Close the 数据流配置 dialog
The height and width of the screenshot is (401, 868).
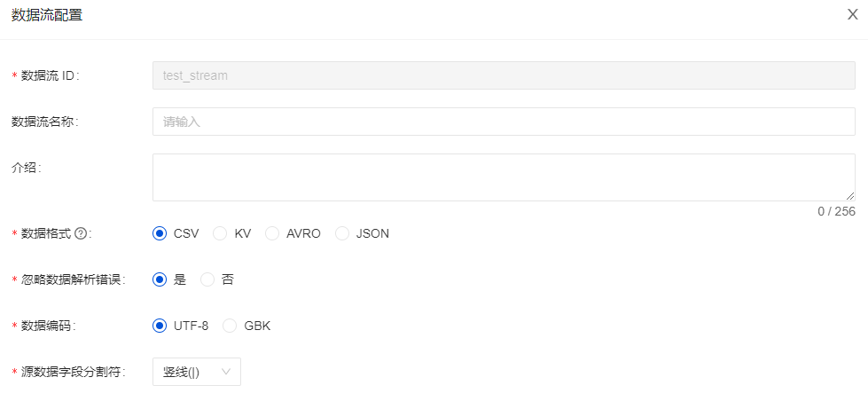click(852, 14)
